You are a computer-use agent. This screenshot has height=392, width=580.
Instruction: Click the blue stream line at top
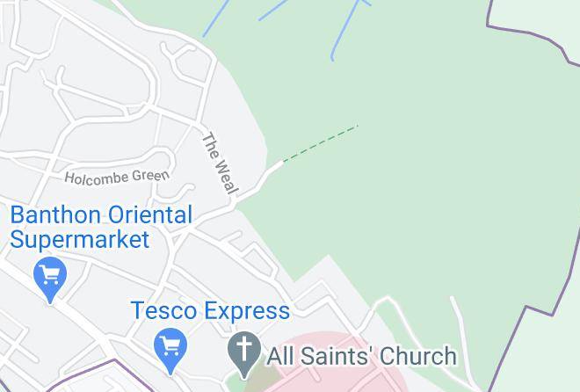(x=344, y=30)
